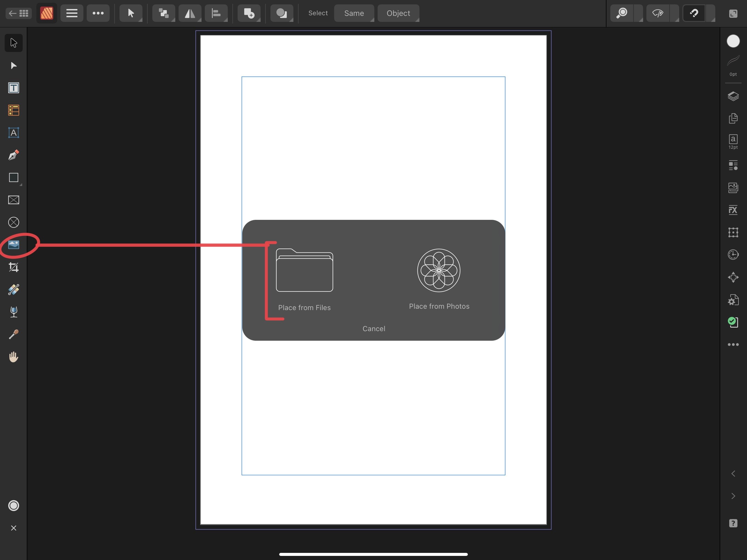Toggle the interface visibility icon top right

(733, 13)
